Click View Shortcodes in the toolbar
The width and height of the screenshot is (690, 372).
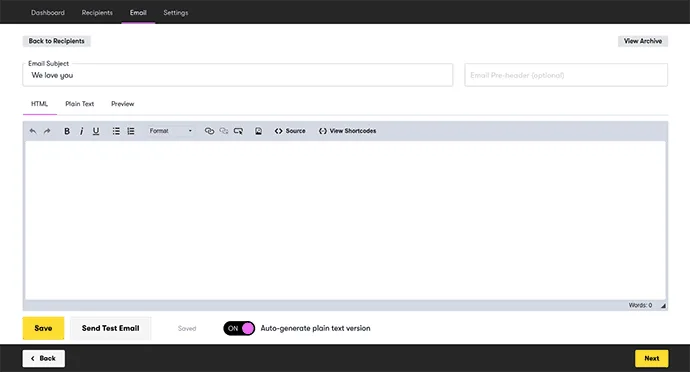[x=348, y=131]
